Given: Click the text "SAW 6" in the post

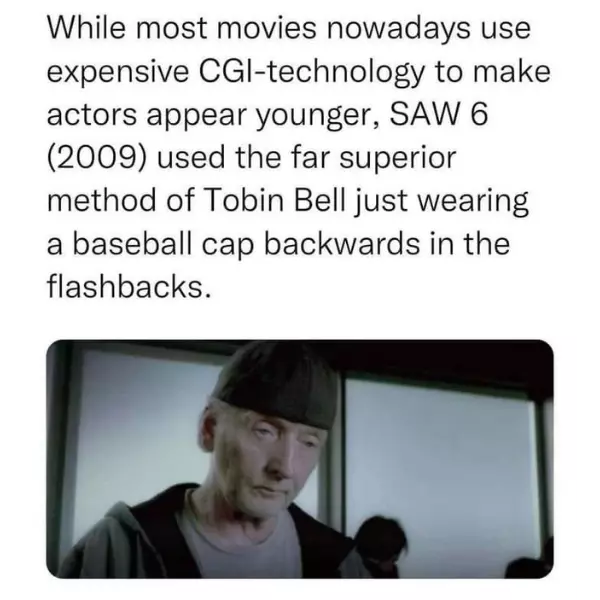Looking at the screenshot, I should click(439, 114).
